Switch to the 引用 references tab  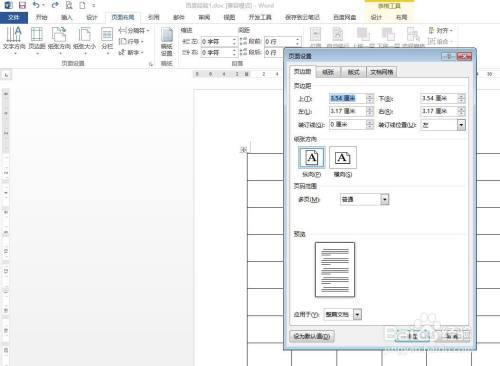[x=154, y=17]
